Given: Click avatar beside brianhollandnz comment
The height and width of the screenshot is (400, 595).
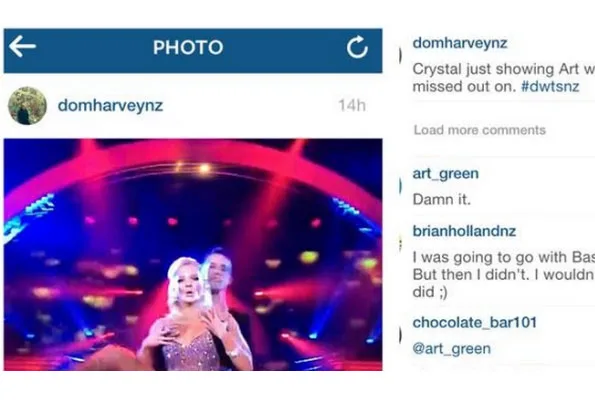Looking at the screenshot, I should pyautogui.click(x=400, y=244).
